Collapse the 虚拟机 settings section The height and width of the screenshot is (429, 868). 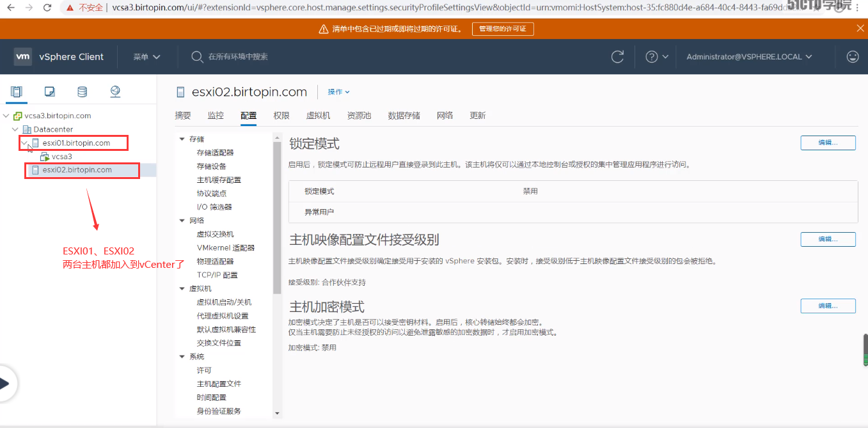(x=182, y=288)
